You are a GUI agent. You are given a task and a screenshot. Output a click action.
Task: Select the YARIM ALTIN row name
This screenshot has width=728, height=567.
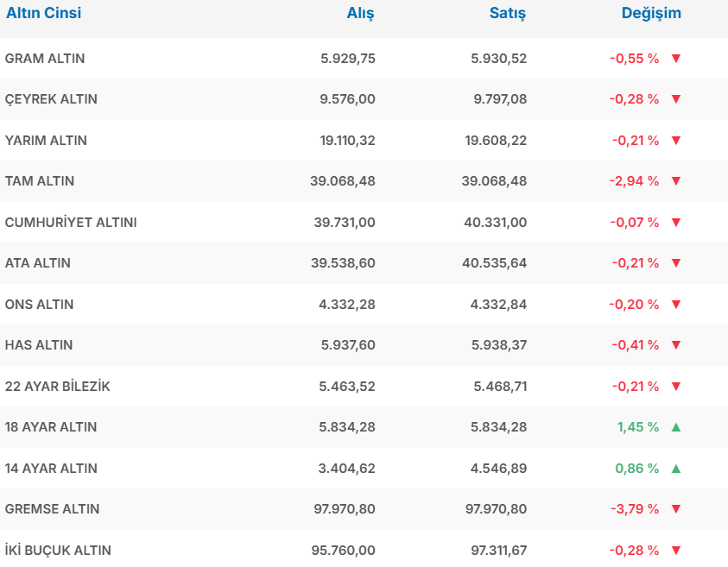[x=46, y=141]
